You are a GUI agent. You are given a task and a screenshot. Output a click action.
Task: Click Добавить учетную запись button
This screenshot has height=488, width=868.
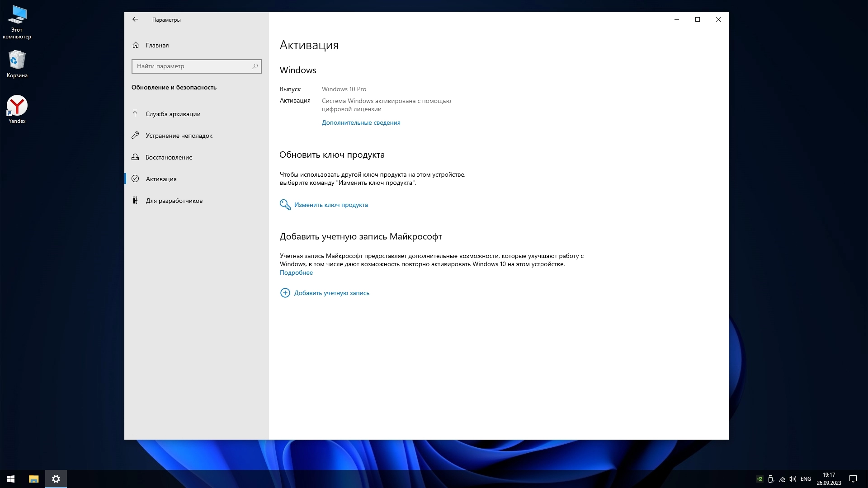click(x=331, y=293)
